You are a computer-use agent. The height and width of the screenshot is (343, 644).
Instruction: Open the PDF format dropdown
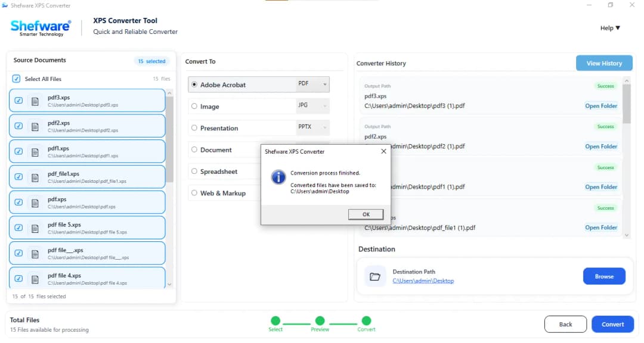pos(312,84)
